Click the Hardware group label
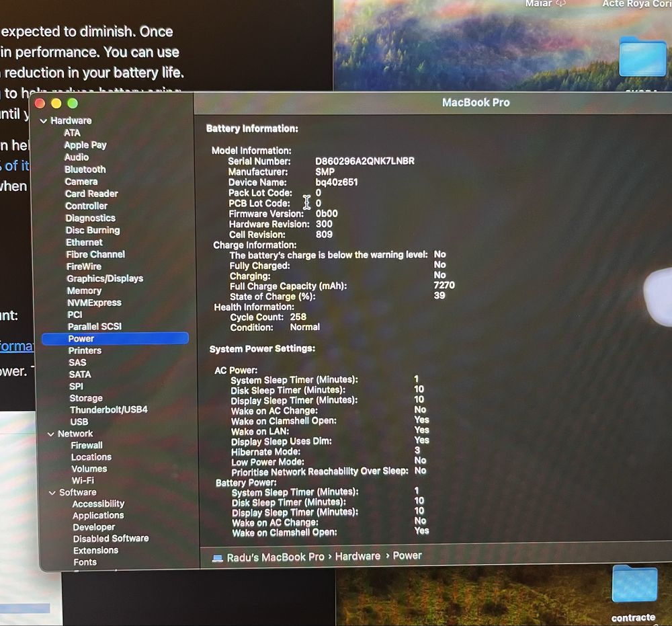 (71, 121)
